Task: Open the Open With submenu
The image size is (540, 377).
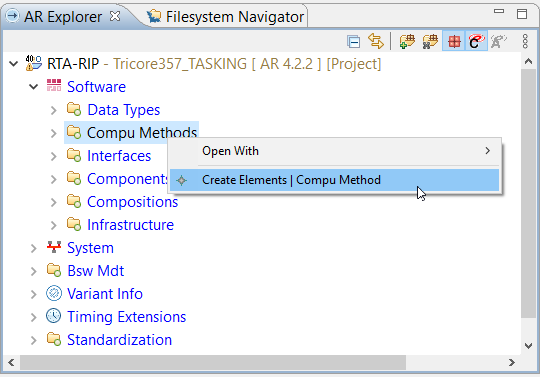Action: point(334,151)
